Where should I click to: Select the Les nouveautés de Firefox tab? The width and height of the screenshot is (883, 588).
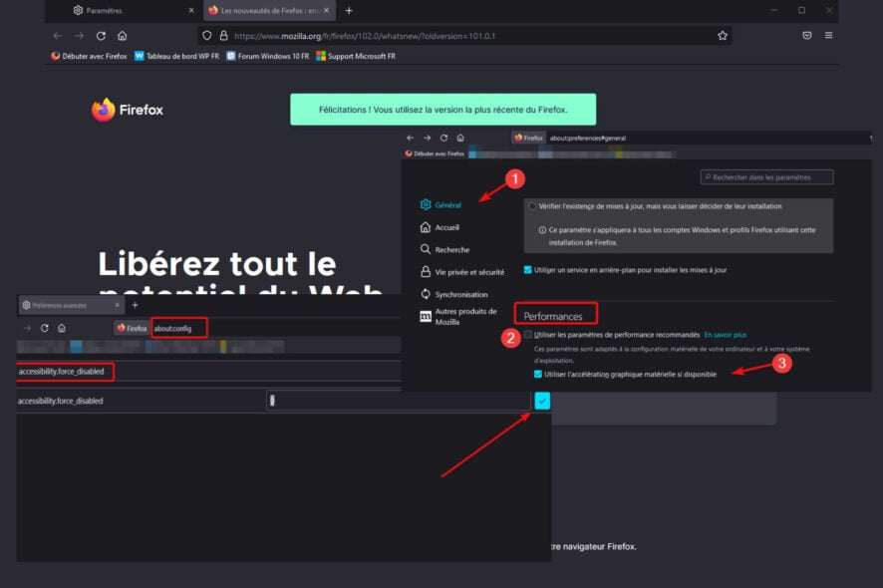point(269,10)
